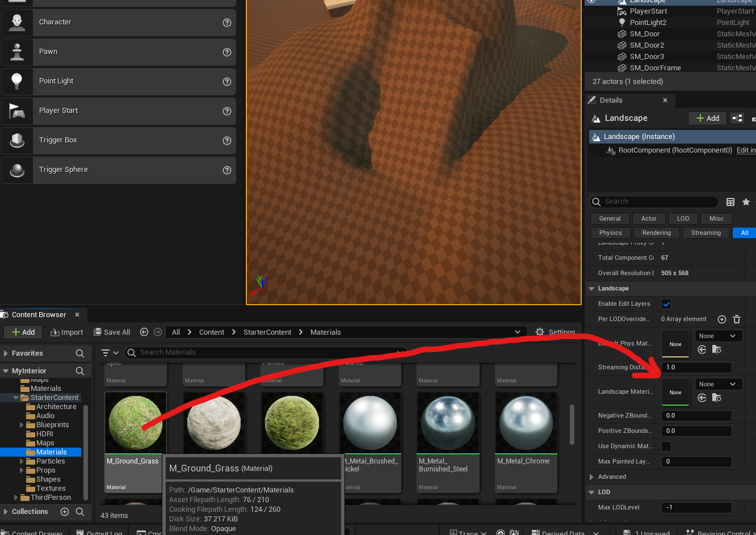This screenshot has width=756, height=535.
Task: Open the path history dropdown chevron
Action: [x=518, y=332]
